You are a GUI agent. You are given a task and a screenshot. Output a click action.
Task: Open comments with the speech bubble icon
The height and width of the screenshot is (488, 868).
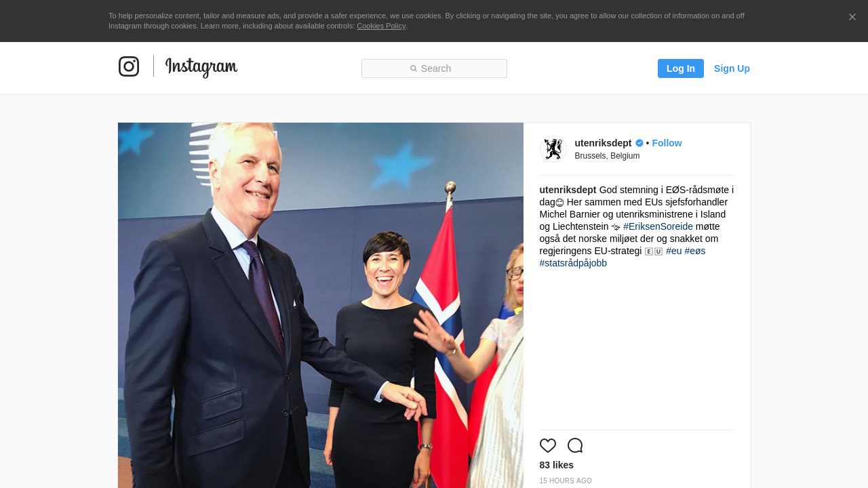click(575, 445)
